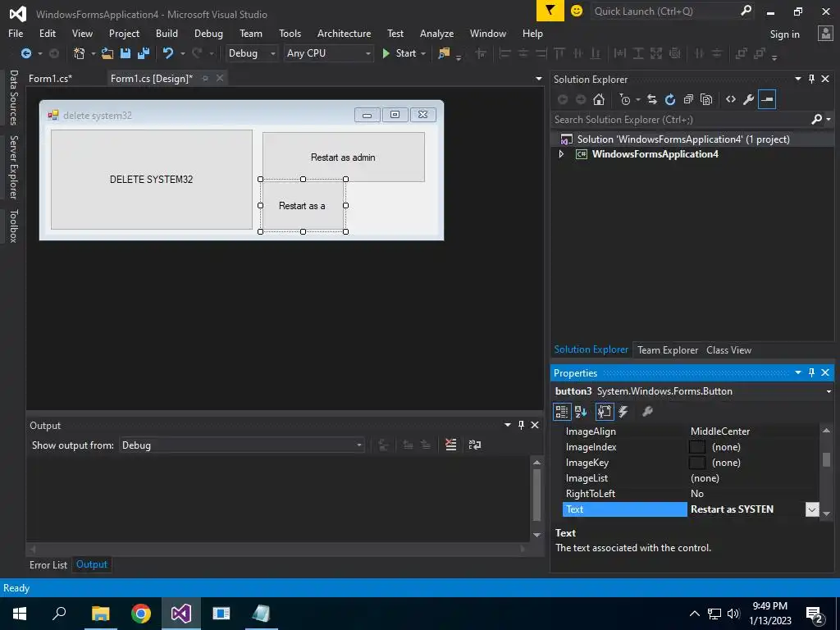Toggle Categorized view in Properties panel
Screen dimensions: 840x630
561,412
